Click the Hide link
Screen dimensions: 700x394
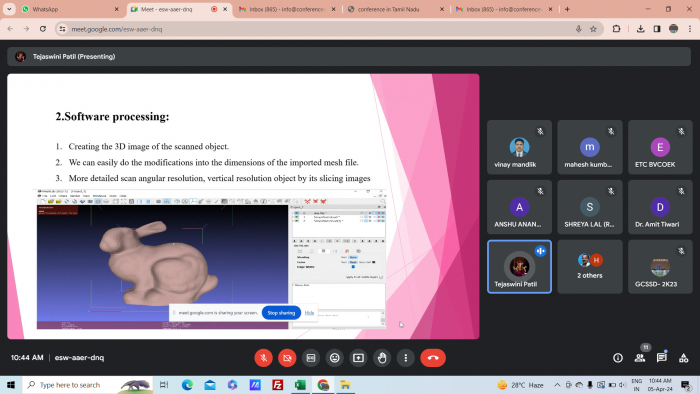(309, 313)
